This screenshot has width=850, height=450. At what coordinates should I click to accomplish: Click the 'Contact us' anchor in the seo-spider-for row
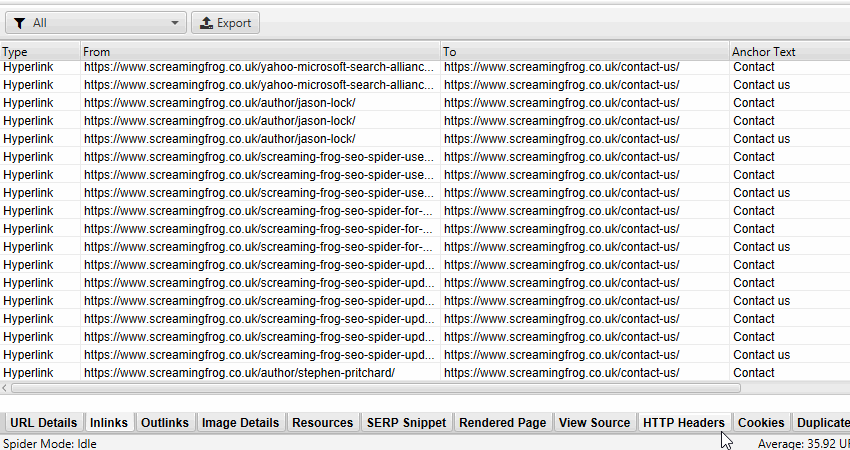[762, 247]
